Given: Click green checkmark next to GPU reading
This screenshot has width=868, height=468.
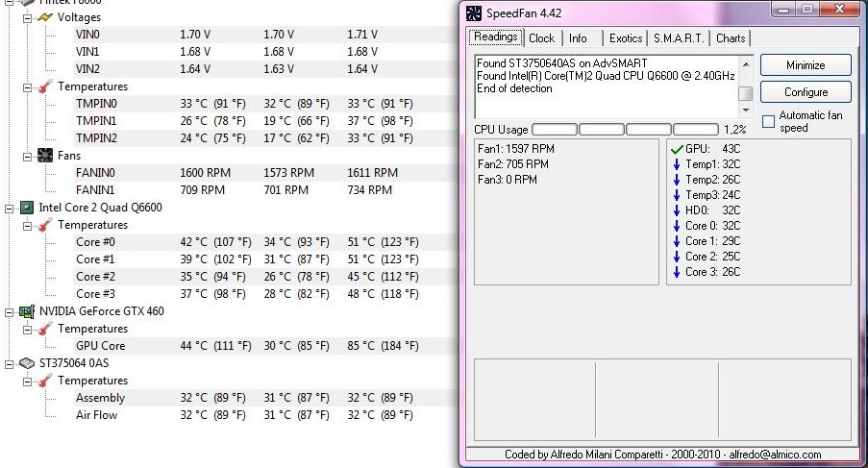Looking at the screenshot, I should point(677,149).
